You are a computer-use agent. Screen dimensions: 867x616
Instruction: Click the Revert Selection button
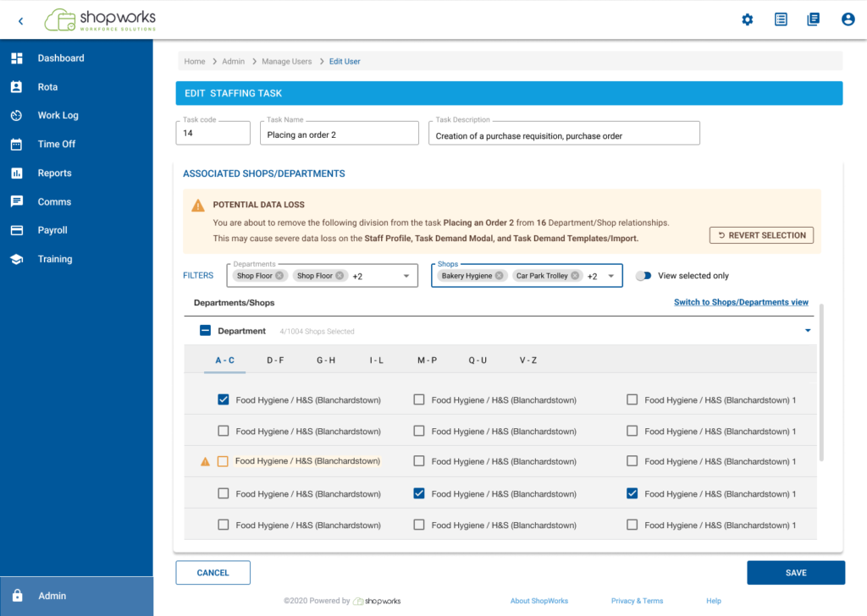tap(761, 235)
